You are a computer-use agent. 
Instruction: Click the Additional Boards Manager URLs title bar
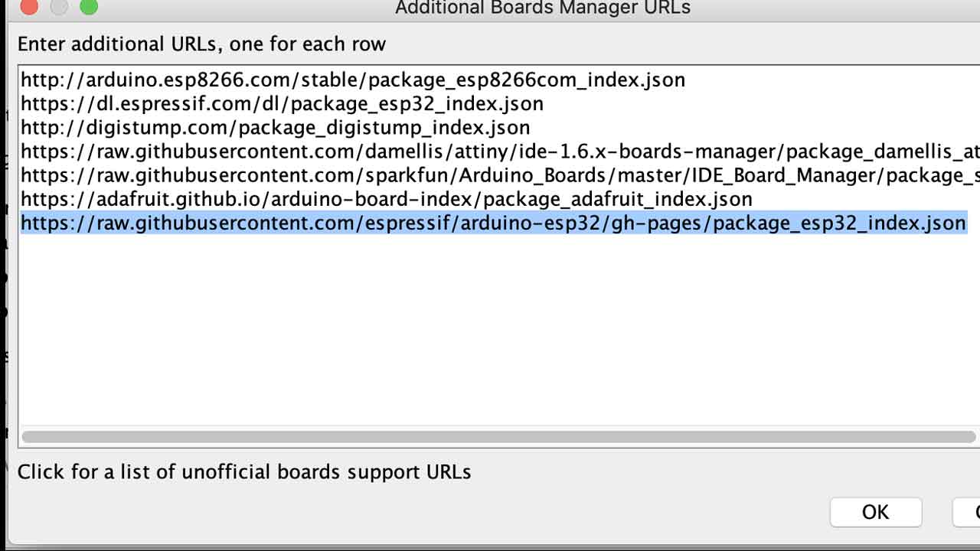click(543, 8)
